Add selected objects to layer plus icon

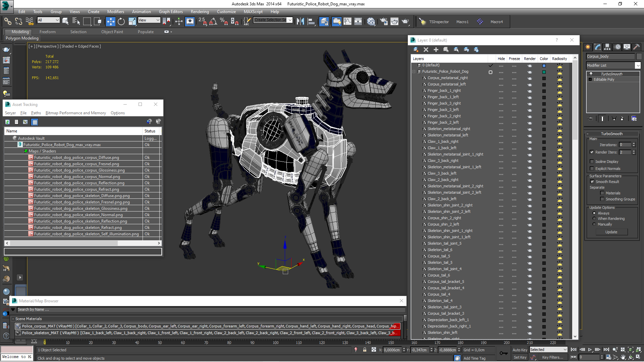pyautogui.click(x=436, y=50)
